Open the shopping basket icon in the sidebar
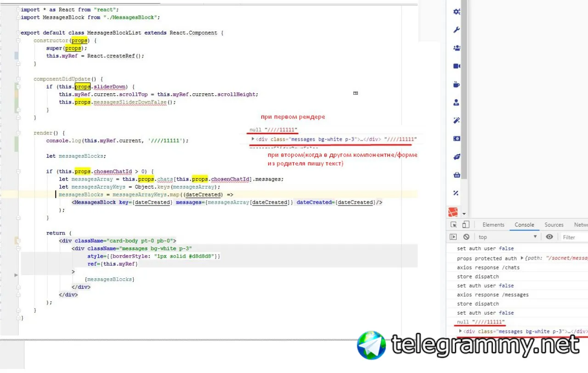Viewport: 588px width, 373px height. [457, 175]
